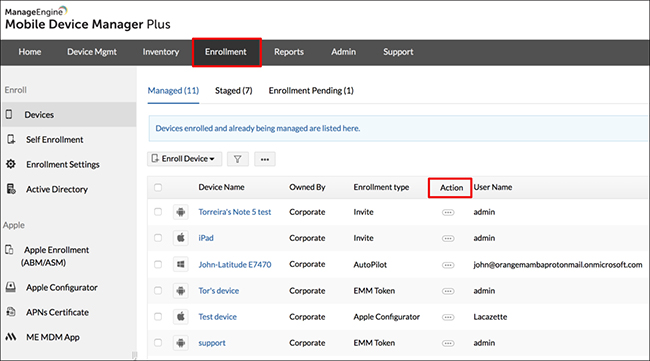Tick the checkbox for Test device
Viewport: 650px width, 361px height.
point(158,317)
